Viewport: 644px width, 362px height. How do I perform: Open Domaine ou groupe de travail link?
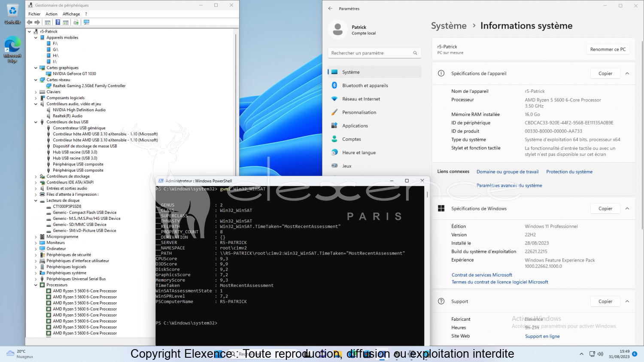(507, 172)
